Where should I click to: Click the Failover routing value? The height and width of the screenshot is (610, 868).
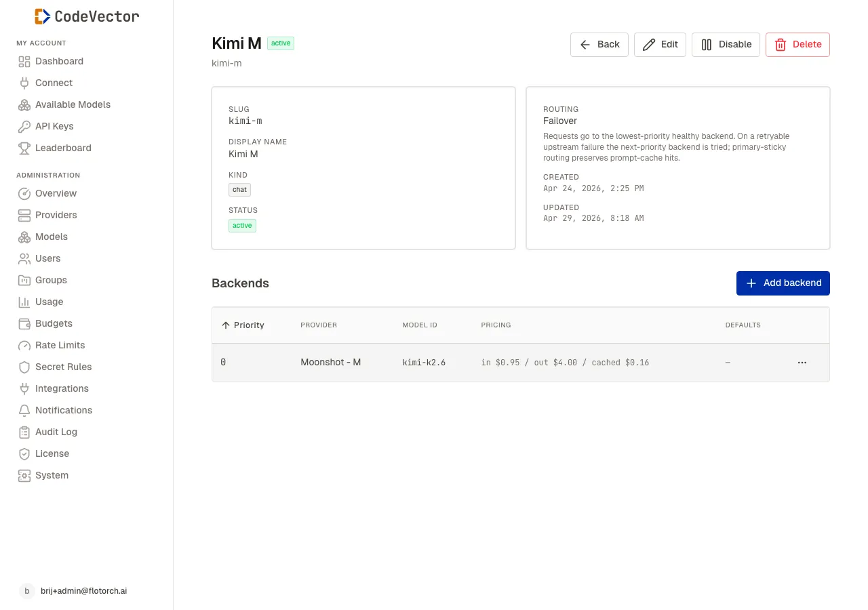click(x=560, y=121)
